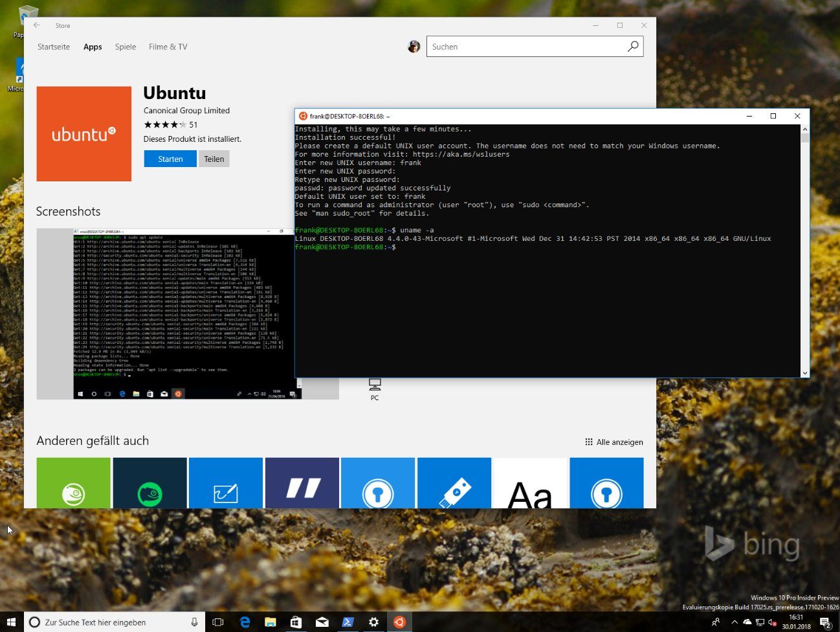Click the terminal vertical scrollbar thumb
840x632 pixels.
coord(805,138)
